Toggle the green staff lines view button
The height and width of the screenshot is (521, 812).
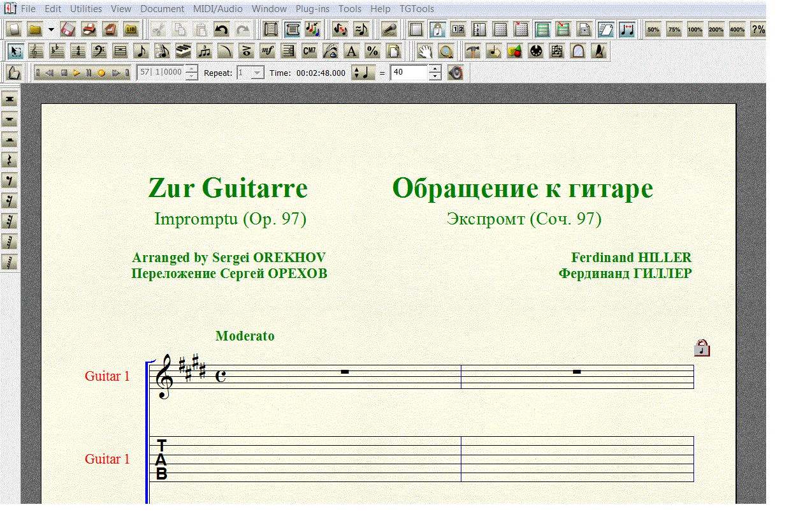coord(542,29)
